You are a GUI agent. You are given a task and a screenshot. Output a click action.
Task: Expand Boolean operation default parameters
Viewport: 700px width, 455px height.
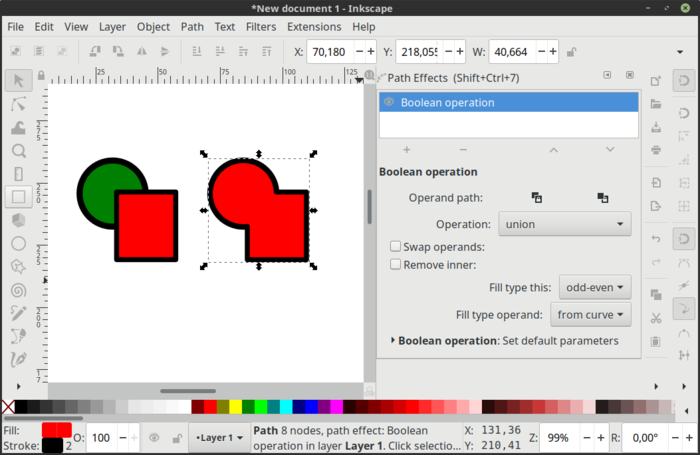pos(392,340)
